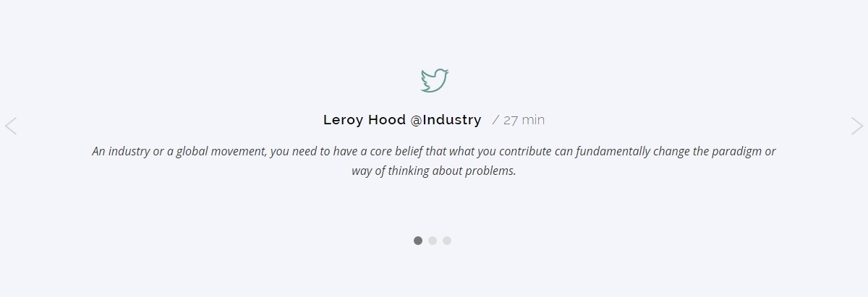Click the slash separator before 27 min
The height and width of the screenshot is (297, 868).
pyautogui.click(x=495, y=120)
